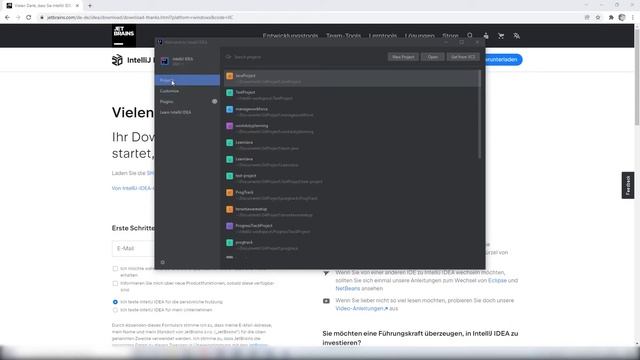Follow the NetBeans link
The height and width of the screenshot is (360, 640).
[x=347, y=289]
